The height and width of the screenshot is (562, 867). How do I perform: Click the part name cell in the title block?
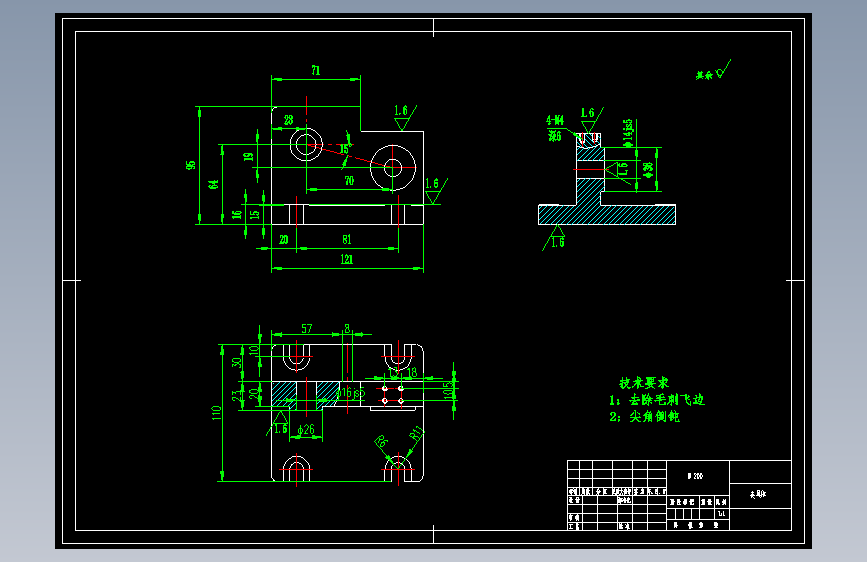pos(760,495)
